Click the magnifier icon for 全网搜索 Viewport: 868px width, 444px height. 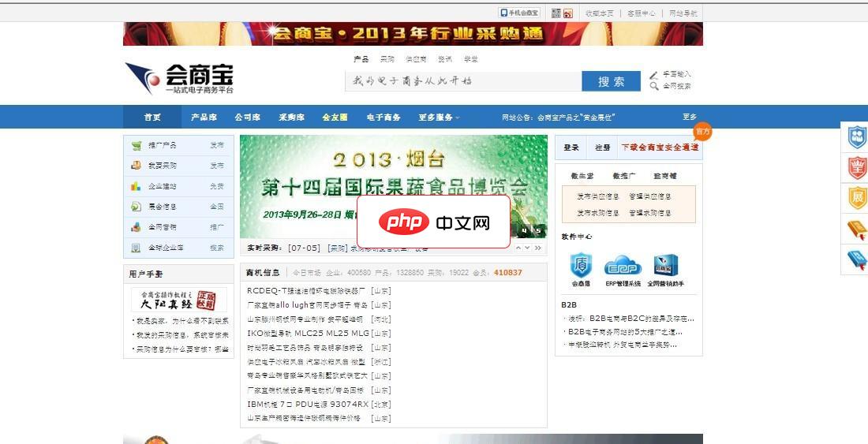(654, 86)
